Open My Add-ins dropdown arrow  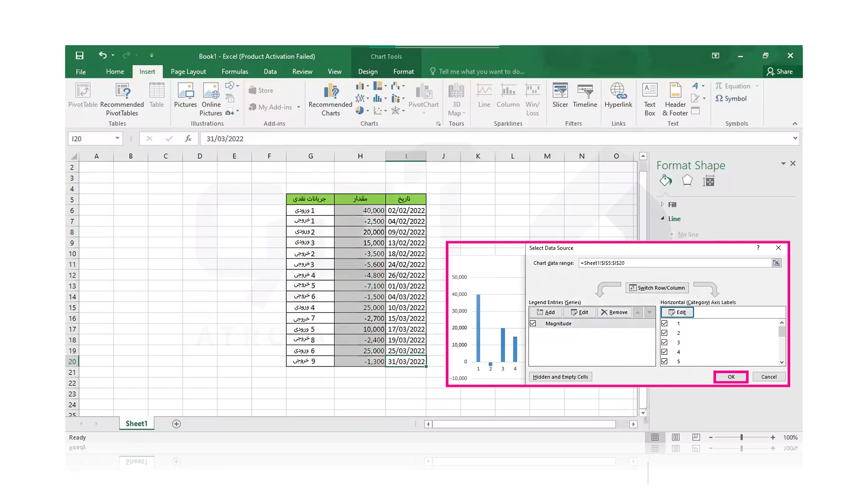[298, 107]
